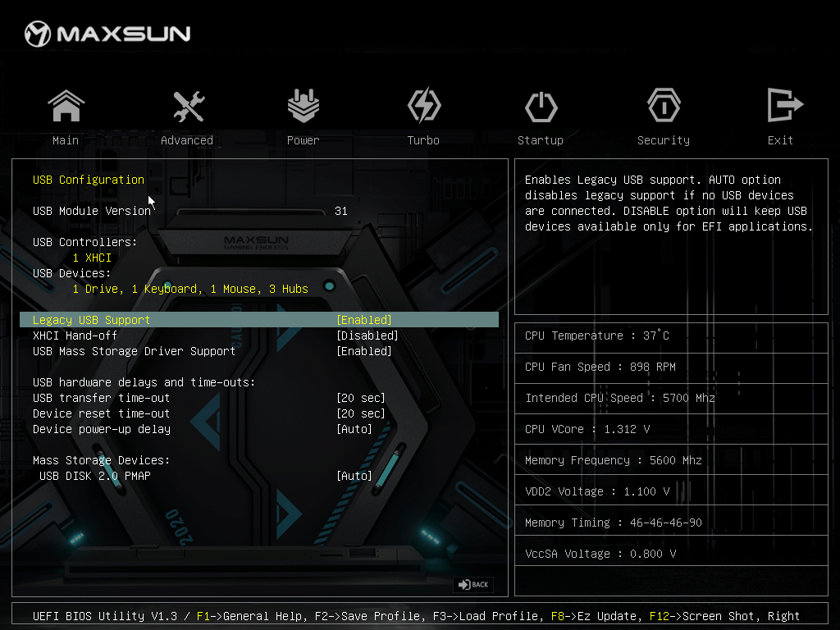Select the USB transfer time-out label

click(101, 398)
